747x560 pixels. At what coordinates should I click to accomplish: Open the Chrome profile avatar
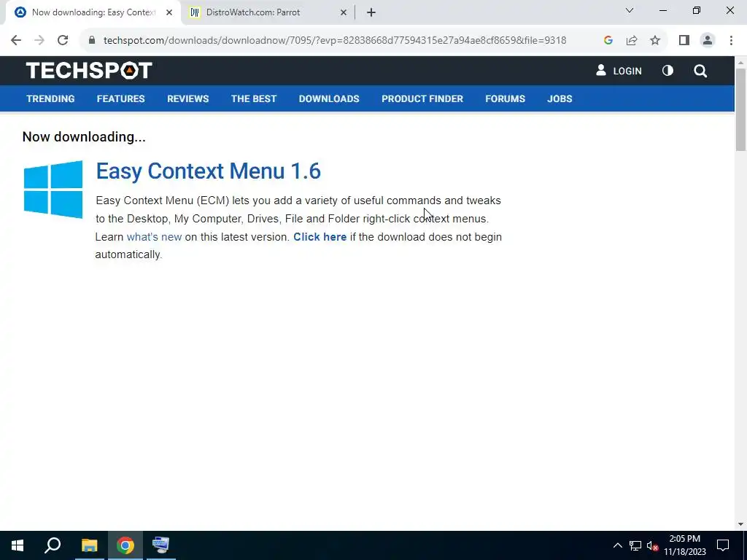click(x=708, y=41)
